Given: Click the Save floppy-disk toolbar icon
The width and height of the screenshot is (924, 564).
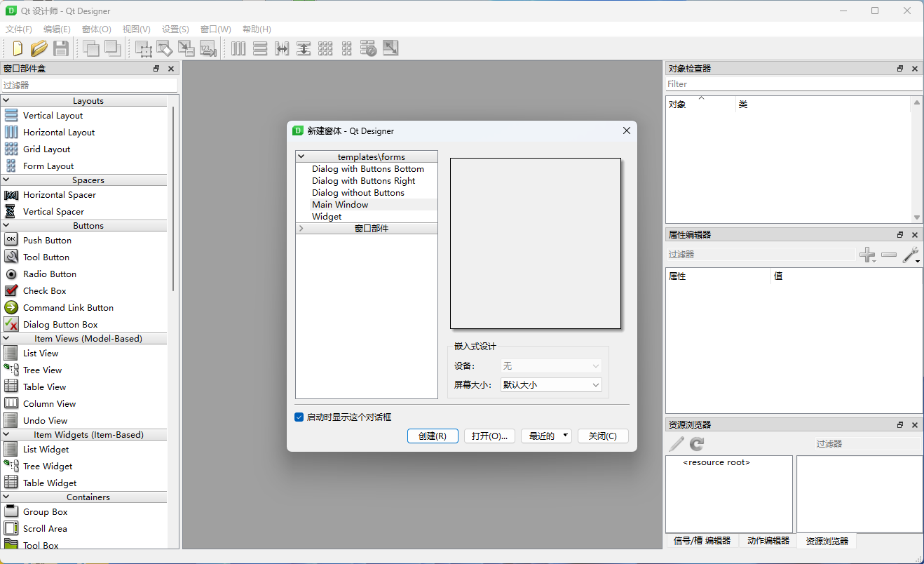Looking at the screenshot, I should [x=61, y=48].
